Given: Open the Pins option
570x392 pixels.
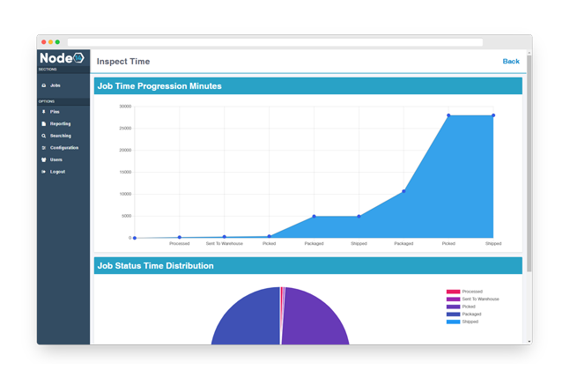Looking at the screenshot, I should coord(55,112).
